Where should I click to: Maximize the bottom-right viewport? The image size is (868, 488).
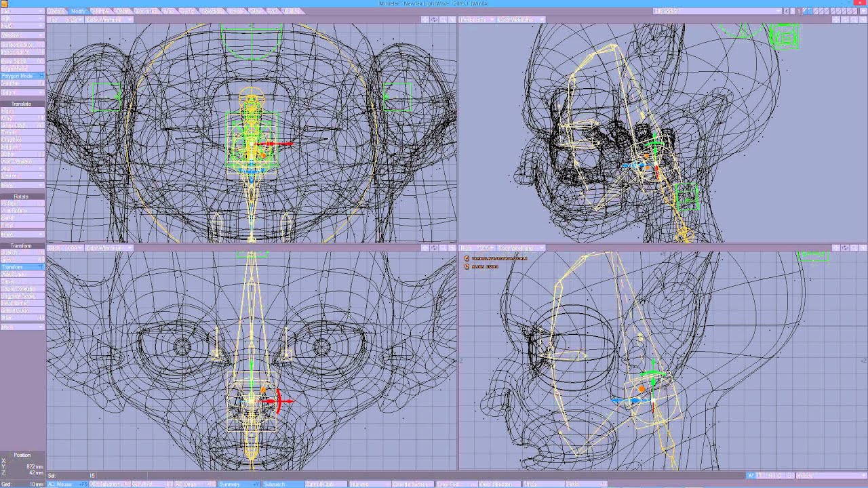tap(863, 248)
